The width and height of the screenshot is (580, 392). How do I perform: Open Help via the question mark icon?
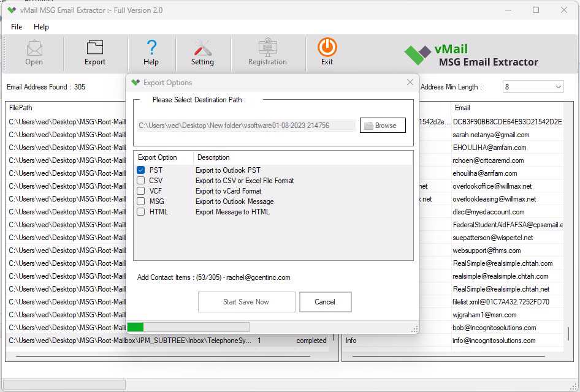coord(151,48)
